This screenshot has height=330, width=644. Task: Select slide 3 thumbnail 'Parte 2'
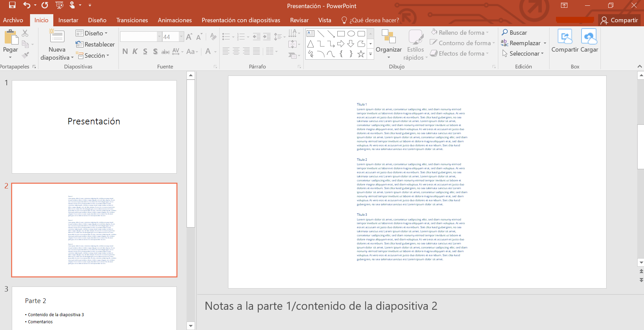(x=94, y=308)
